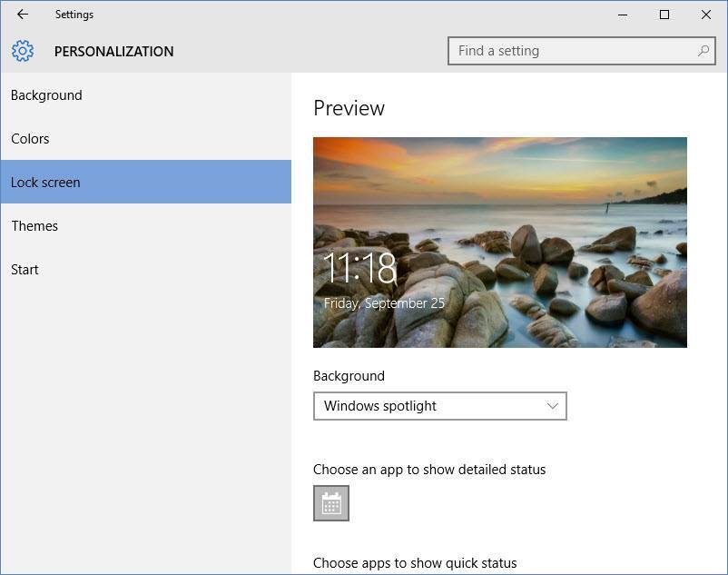This screenshot has height=575, width=728.
Task: Click the PERSONALIZATION heading
Action: pyautogui.click(x=113, y=51)
